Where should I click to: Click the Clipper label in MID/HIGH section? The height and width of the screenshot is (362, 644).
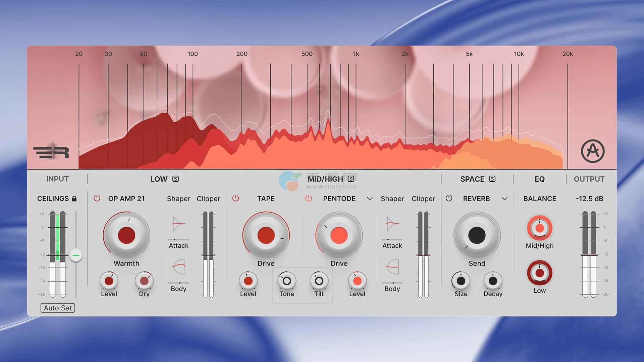point(423,199)
